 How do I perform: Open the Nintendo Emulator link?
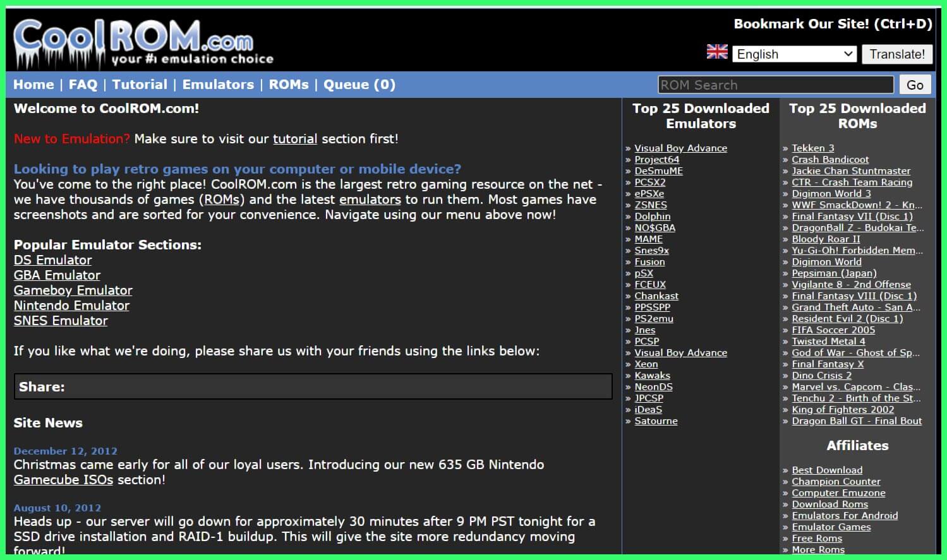coord(71,306)
